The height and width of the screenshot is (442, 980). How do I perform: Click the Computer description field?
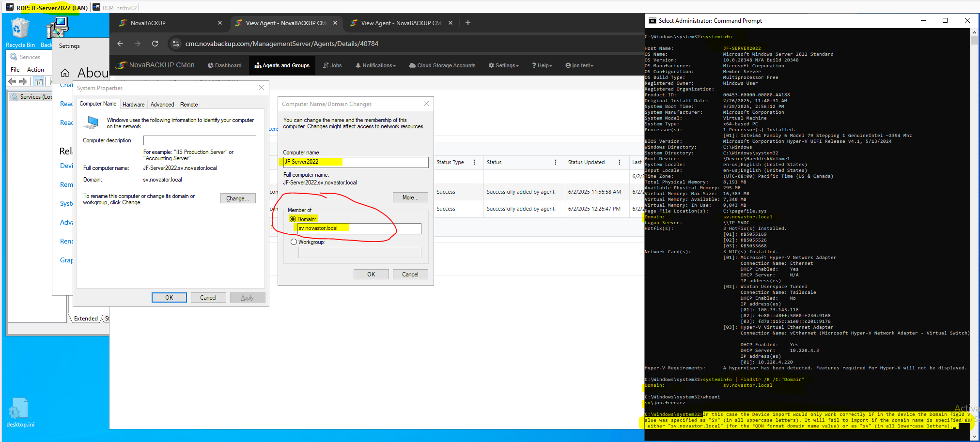click(x=200, y=140)
